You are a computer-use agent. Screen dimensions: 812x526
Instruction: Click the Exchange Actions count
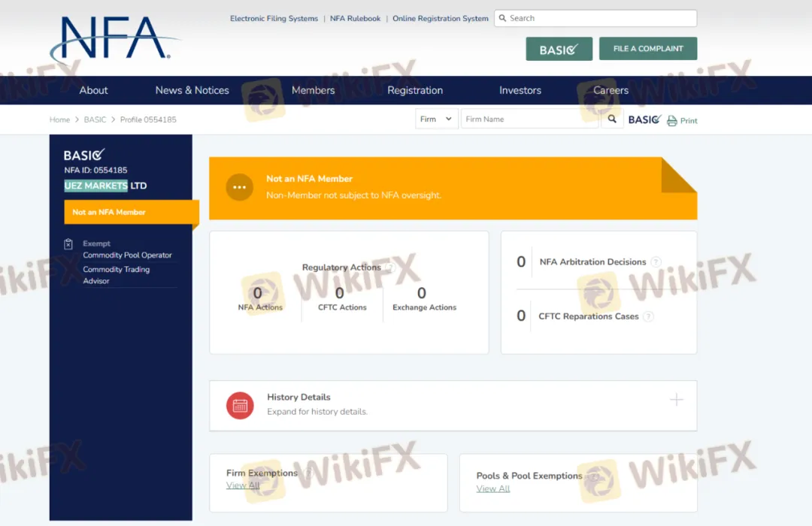coord(422,293)
